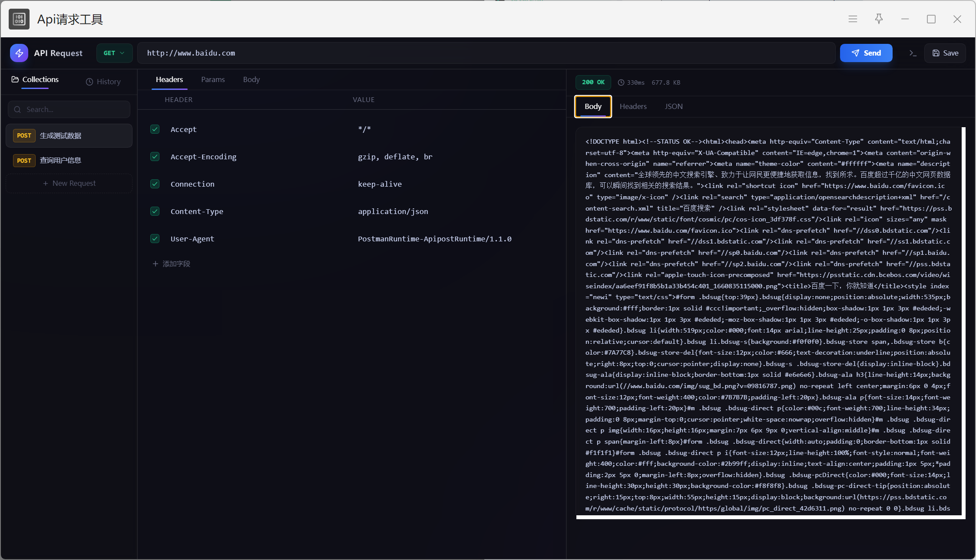The height and width of the screenshot is (560, 976).
Task: Pin the window with the pin icon
Action: coord(879,19)
